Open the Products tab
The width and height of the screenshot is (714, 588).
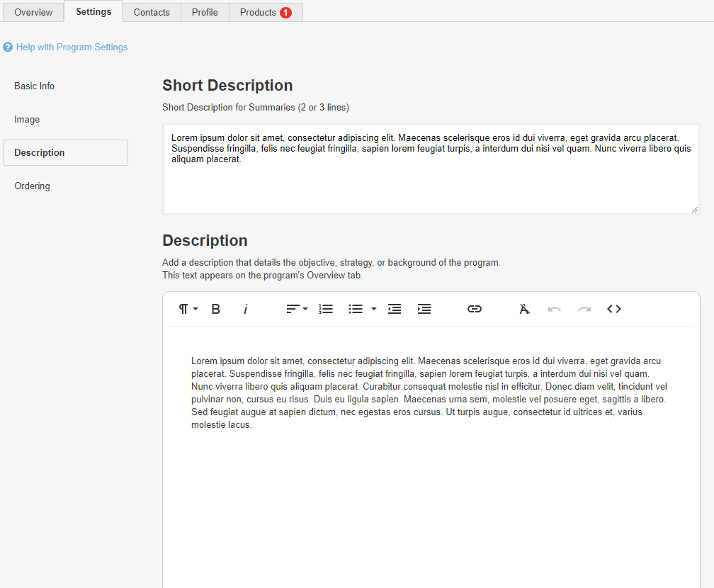point(266,12)
